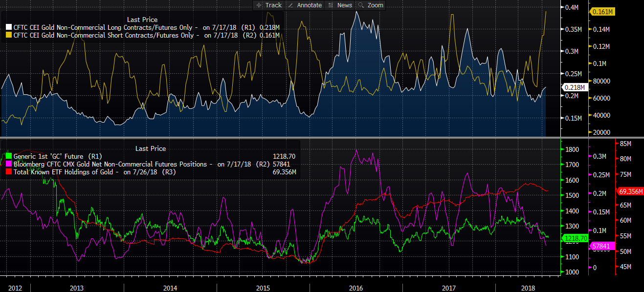The image size is (644, 292).
Task: Click yellow swatch for Gold Short Contracts
Action: 8,35
